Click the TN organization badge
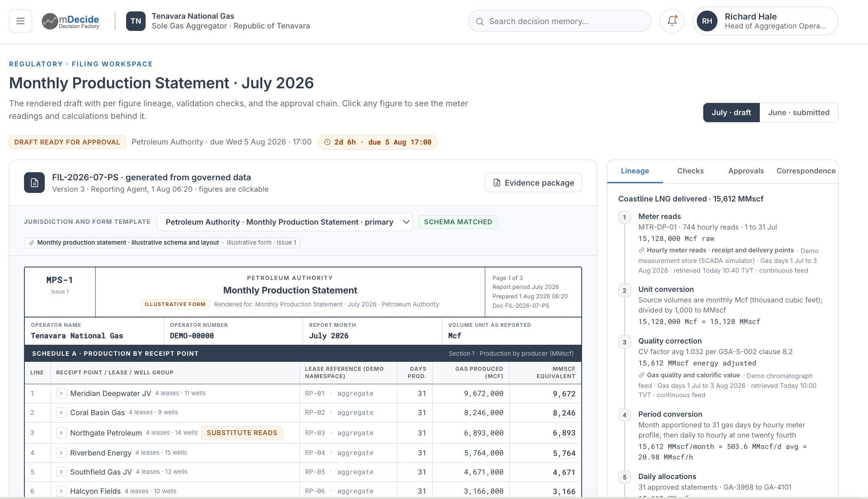Image resolution: width=868 pixels, height=499 pixels. pyautogui.click(x=136, y=21)
